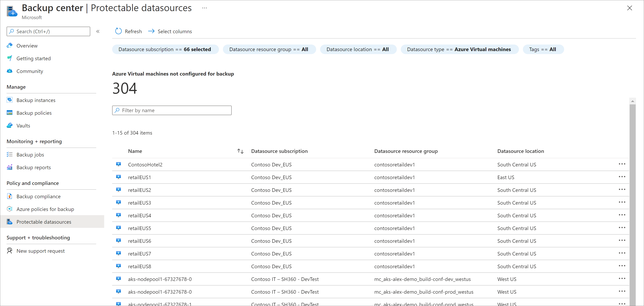Click the Getting started menu item
Viewport: 644px width, 306px height.
[x=33, y=58]
